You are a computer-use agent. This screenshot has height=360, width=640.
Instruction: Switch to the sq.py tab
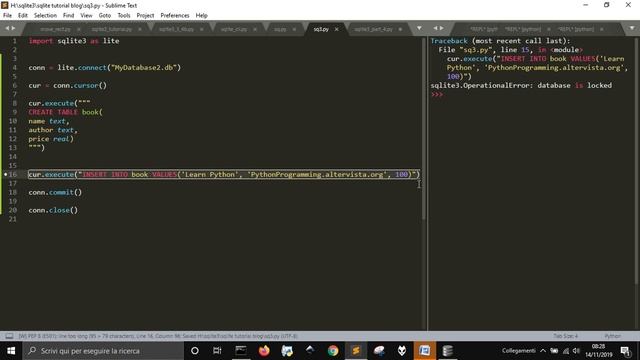(x=280, y=29)
